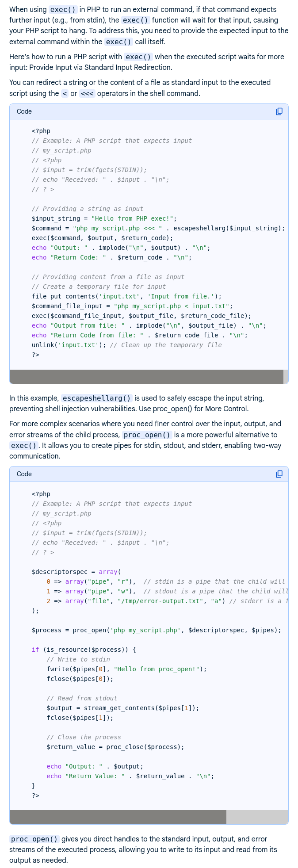
Task: Click the inline escapeshellarg() code snippet
Action: (96, 398)
